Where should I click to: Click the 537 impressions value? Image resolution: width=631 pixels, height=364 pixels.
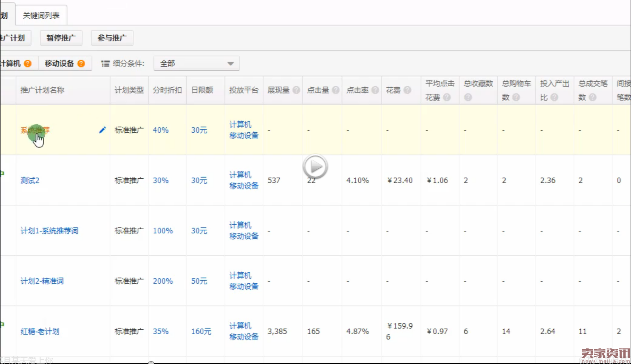[x=274, y=180]
